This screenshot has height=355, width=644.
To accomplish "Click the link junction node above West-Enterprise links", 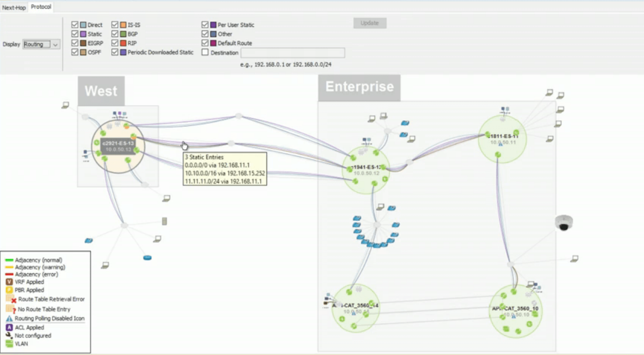I will coord(239,116).
